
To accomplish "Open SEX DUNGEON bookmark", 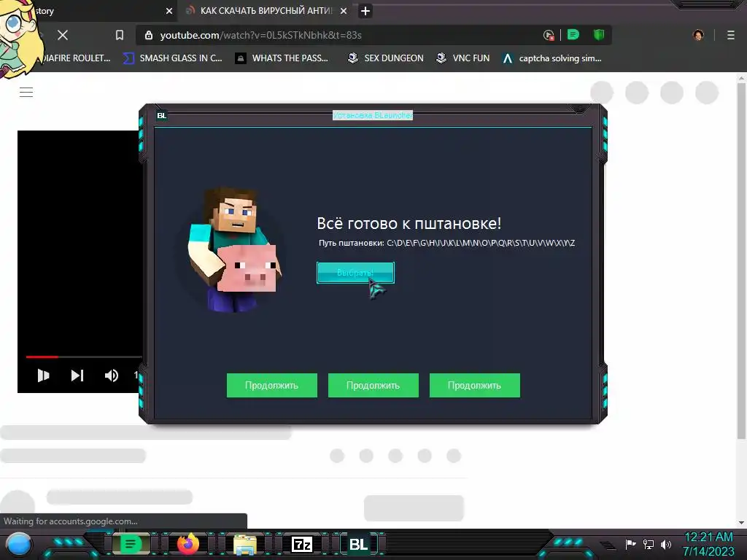I will click(x=385, y=58).
